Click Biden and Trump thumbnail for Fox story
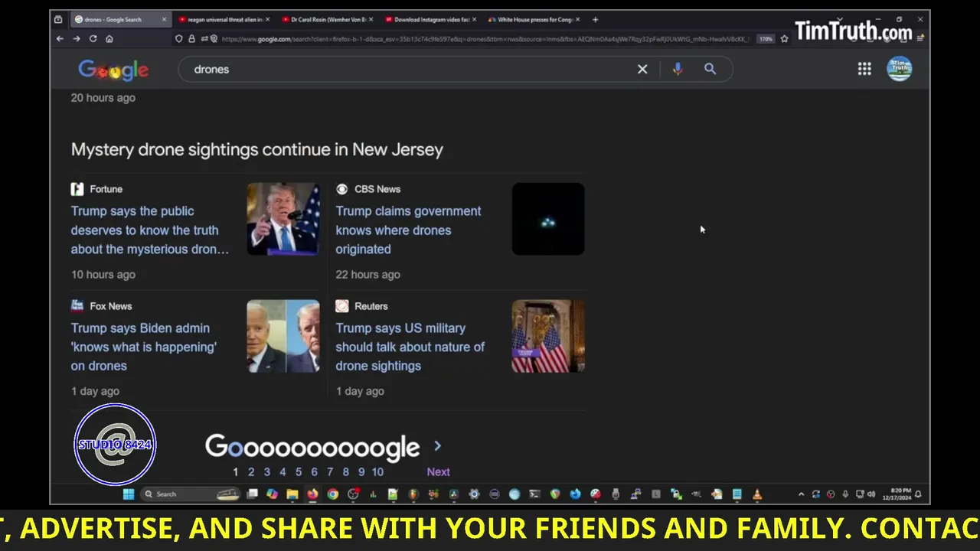This screenshot has width=980, height=551. (283, 336)
